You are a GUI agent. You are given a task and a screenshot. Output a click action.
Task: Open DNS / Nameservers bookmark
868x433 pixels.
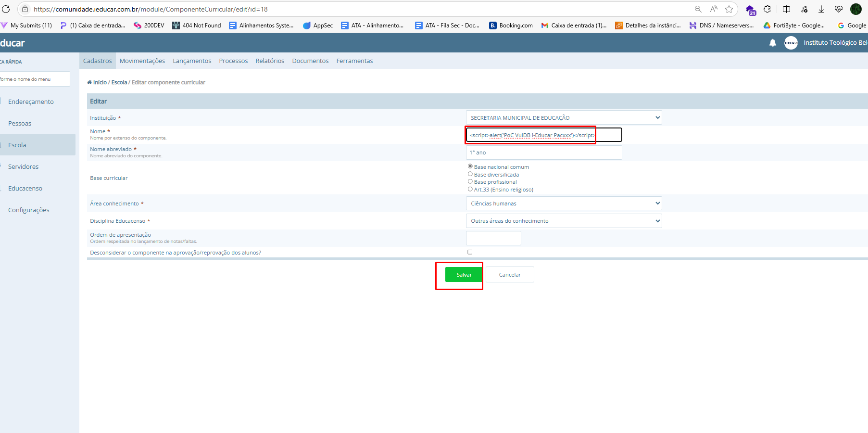[x=721, y=25]
